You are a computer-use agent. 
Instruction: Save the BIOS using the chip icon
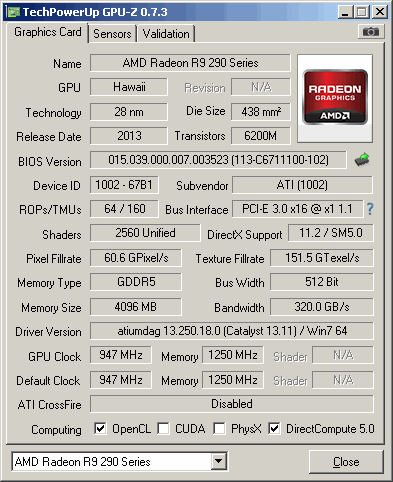point(362,160)
